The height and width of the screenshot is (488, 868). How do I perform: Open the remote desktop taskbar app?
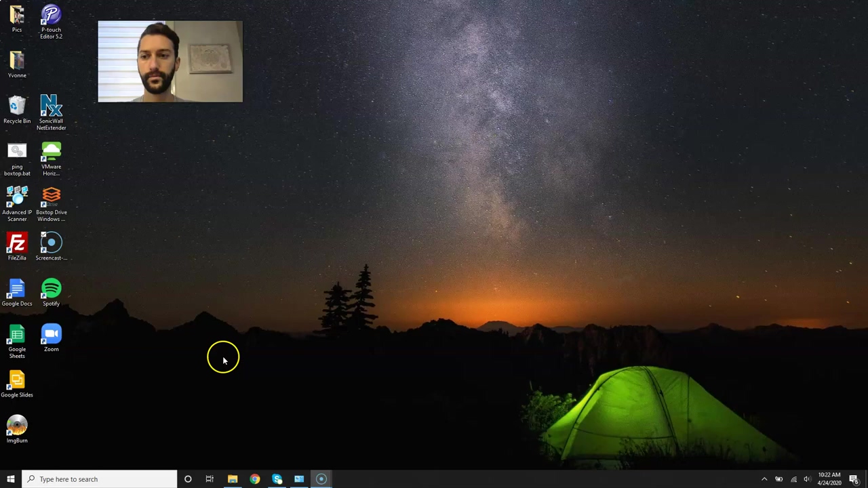[299, 479]
